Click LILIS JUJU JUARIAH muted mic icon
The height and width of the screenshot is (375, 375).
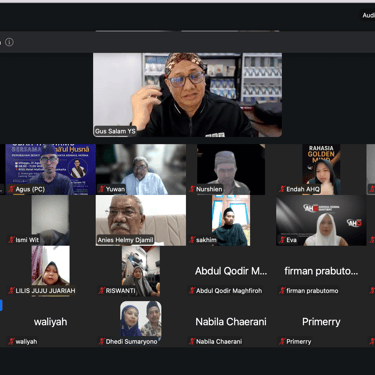coord(11,291)
